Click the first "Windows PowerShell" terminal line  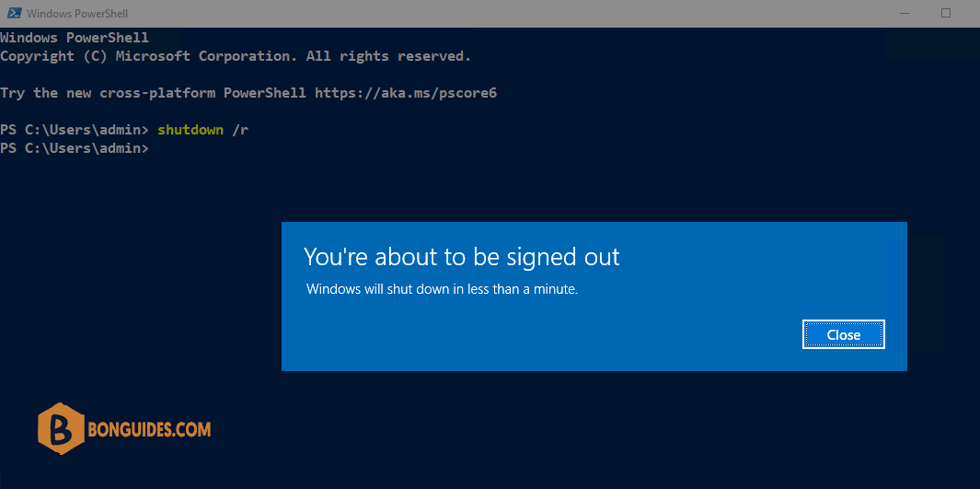point(75,38)
